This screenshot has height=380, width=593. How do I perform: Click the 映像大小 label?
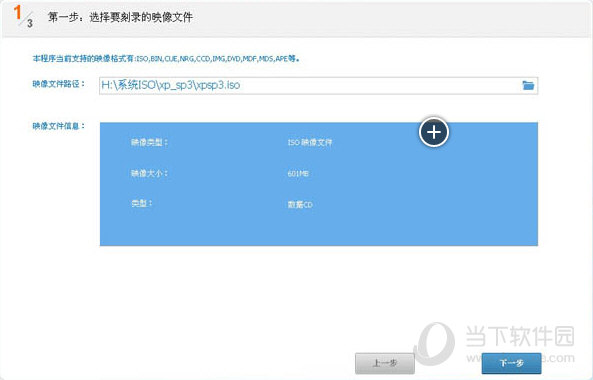pos(149,174)
